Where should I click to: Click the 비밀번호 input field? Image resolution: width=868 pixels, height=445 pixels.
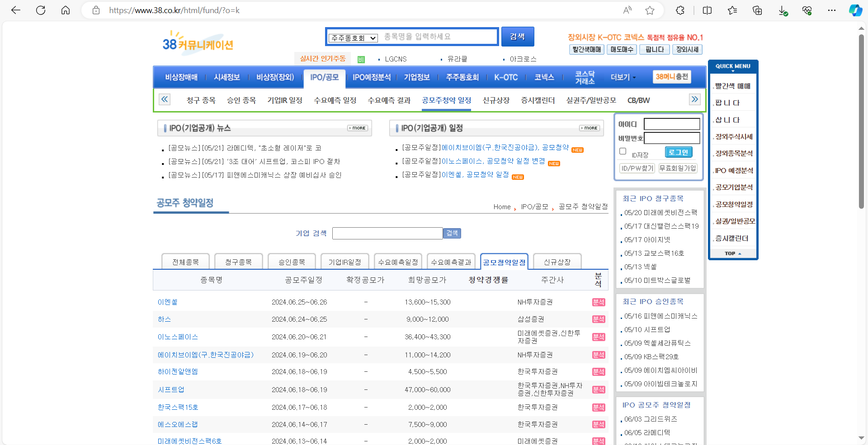click(672, 138)
